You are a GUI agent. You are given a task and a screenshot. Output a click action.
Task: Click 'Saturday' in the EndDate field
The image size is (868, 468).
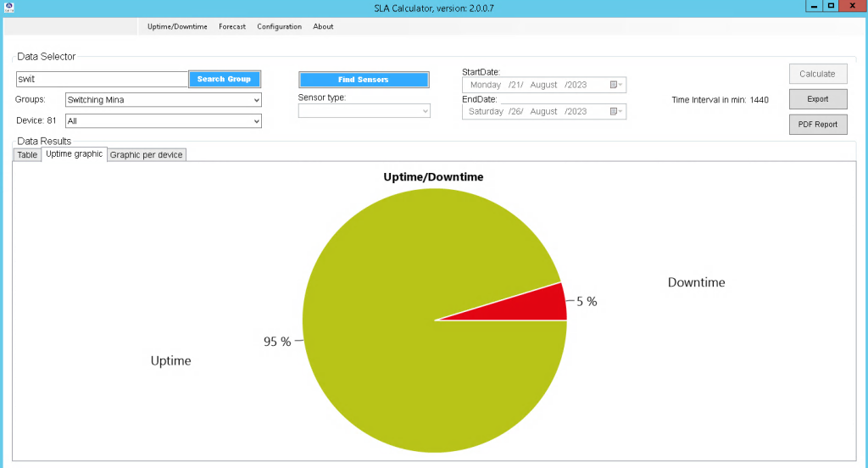pyautogui.click(x=486, y=111)
